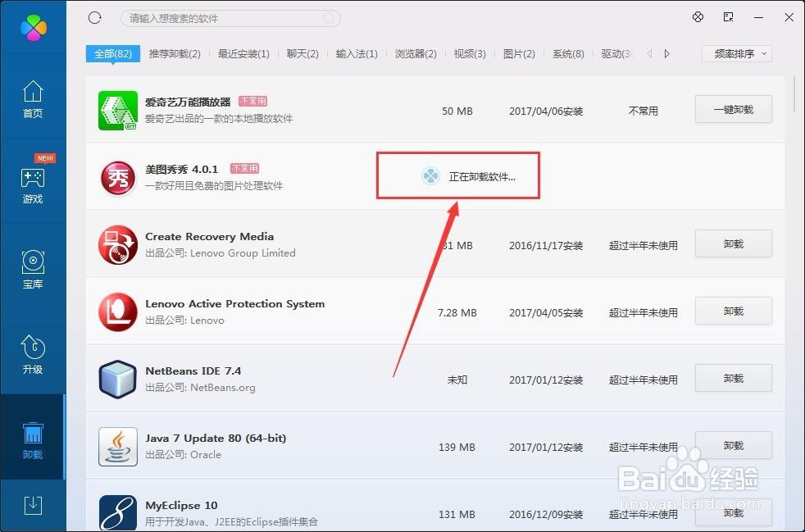
Task: Switch to 最近安装(1) tab
Action: click(x=243, y=53)
